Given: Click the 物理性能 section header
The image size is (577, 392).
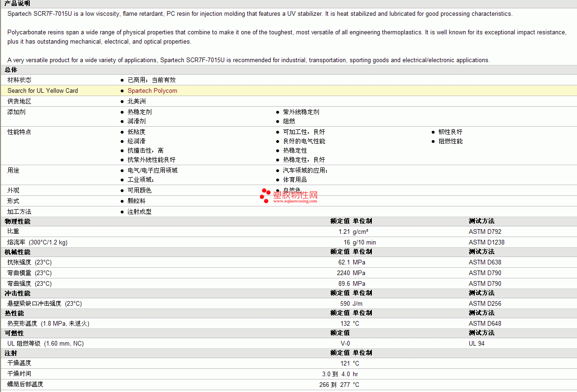Looking at the screenshot, I should point(18,221).
